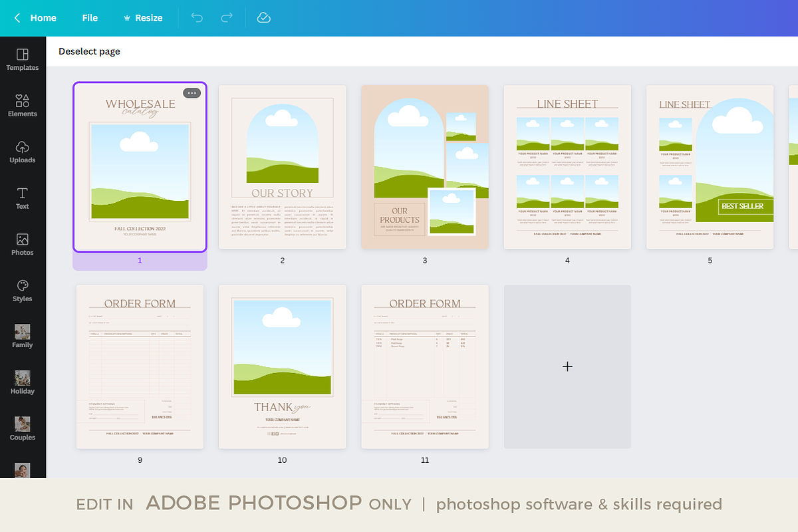Screen dimensions: 798x532
Task: Add a new page with plus tile
Action: tap(567, 367)
